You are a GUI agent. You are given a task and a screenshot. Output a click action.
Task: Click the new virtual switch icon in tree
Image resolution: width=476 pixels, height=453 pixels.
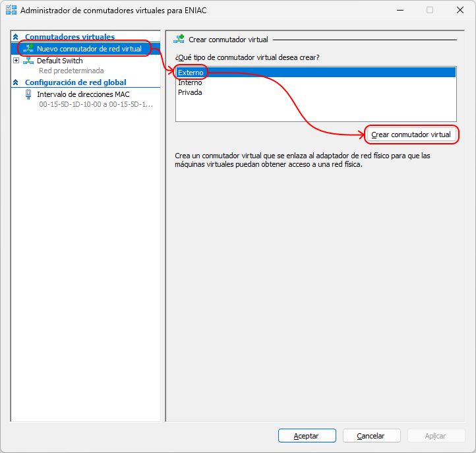pyautogui.click(x=28, y=48)
